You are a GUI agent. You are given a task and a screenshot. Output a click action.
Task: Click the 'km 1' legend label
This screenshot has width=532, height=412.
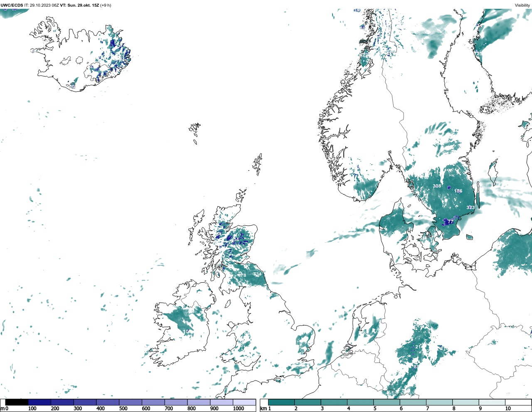pyautogui.click(x=266, y=409)
